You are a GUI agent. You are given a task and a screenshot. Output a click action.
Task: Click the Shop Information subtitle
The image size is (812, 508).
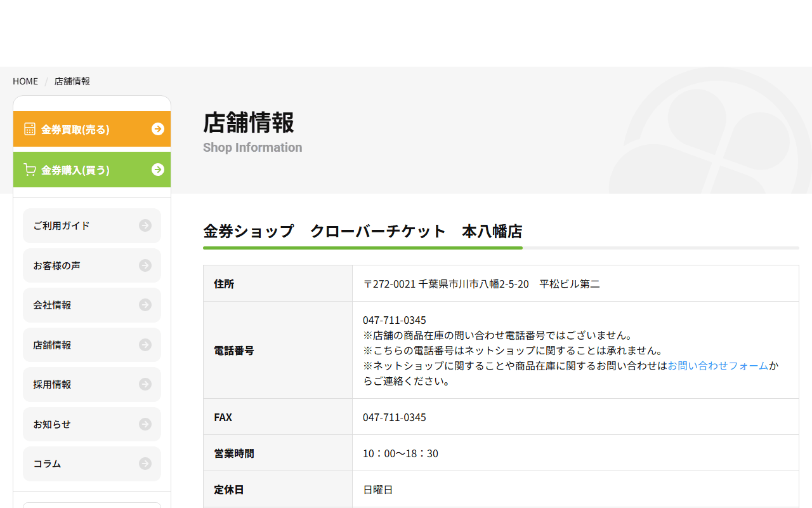pyautogui.click(x=252, y=147)
